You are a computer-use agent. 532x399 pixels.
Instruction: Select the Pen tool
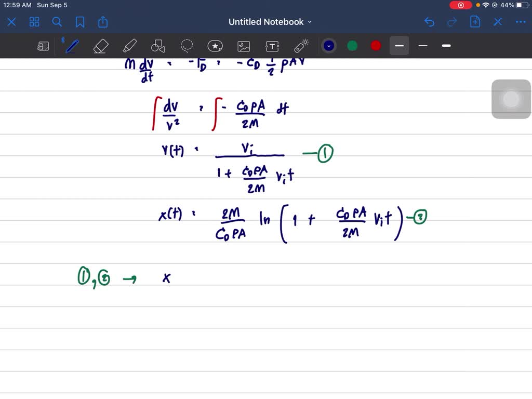[x=72, y=46]
